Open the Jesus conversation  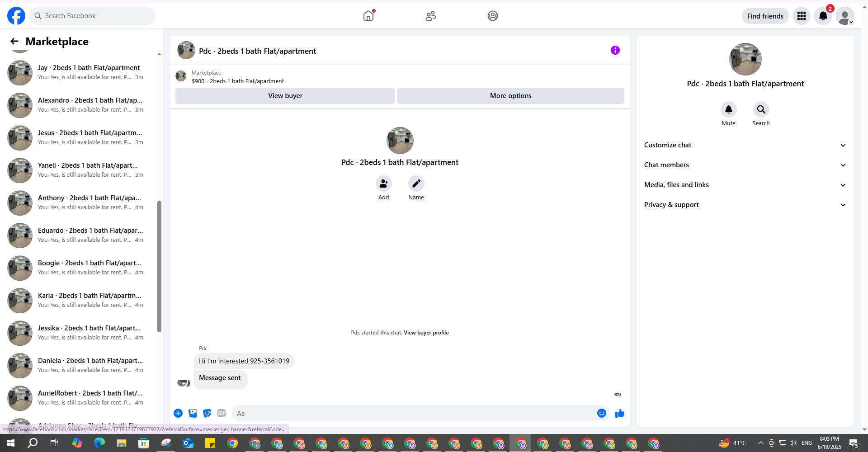[x=80, y=138]
